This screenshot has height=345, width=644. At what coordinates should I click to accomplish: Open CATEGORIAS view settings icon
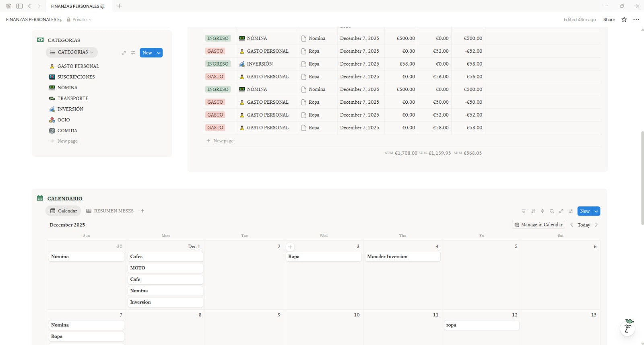133,53
